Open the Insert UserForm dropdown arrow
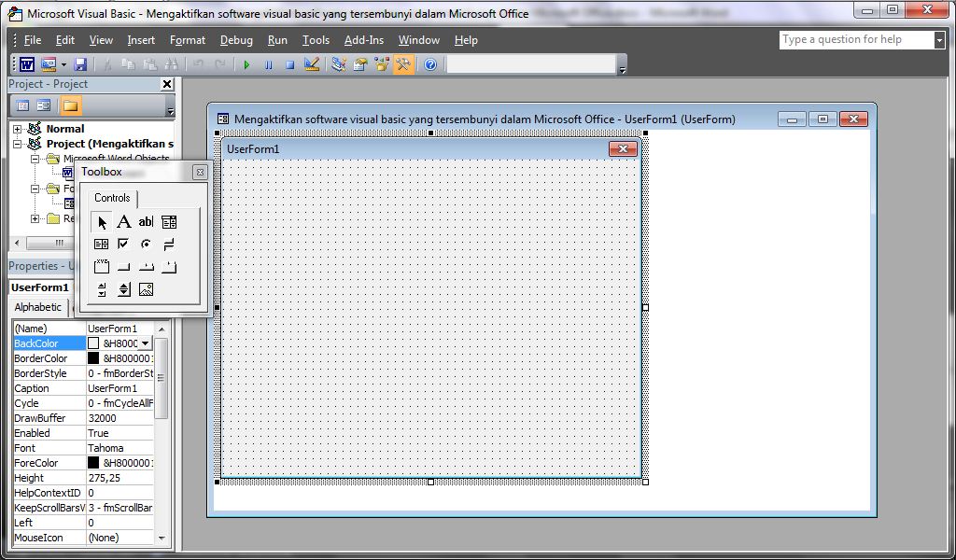The image size is (956, 560). point(63,63)
